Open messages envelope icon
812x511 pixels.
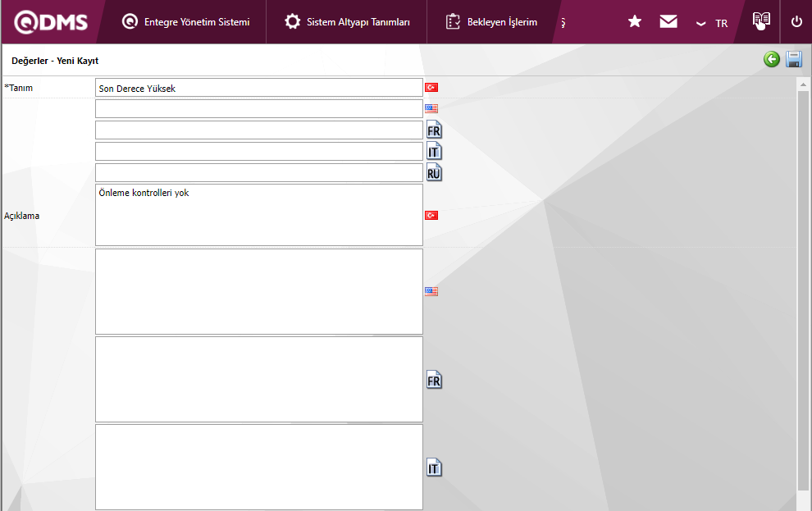(x=668, y=21)
